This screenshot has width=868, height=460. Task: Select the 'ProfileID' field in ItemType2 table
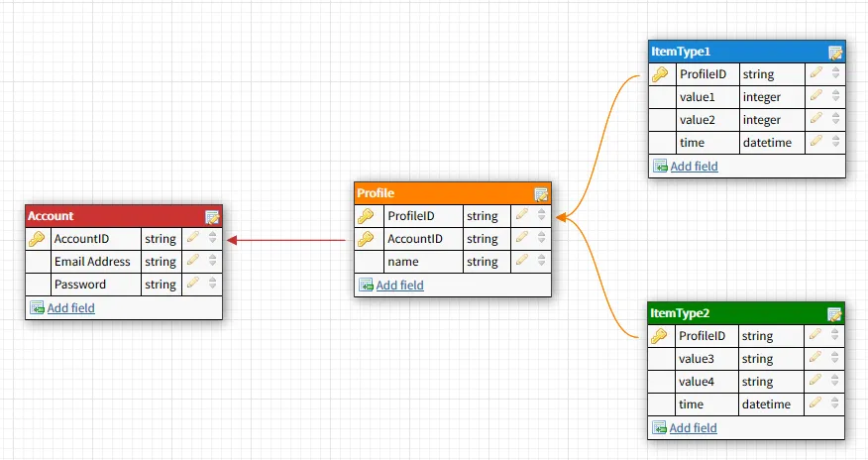tap(702, 336)
